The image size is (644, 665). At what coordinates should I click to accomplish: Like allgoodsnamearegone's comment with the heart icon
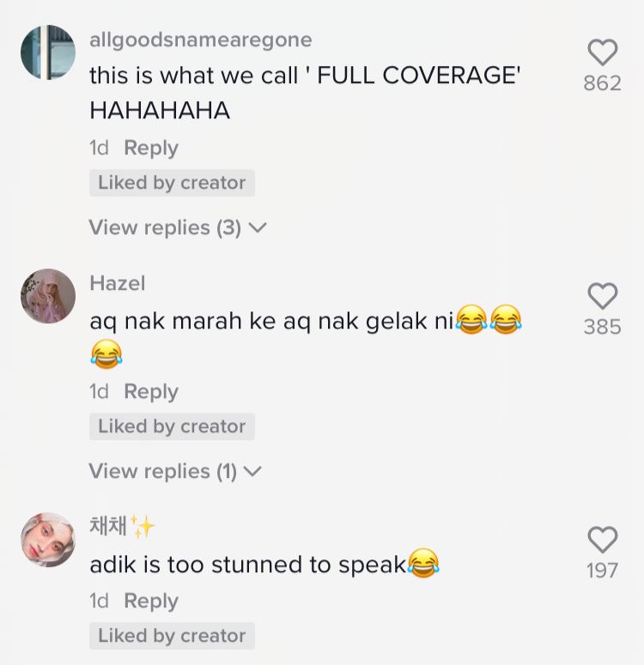click(603, 52)
